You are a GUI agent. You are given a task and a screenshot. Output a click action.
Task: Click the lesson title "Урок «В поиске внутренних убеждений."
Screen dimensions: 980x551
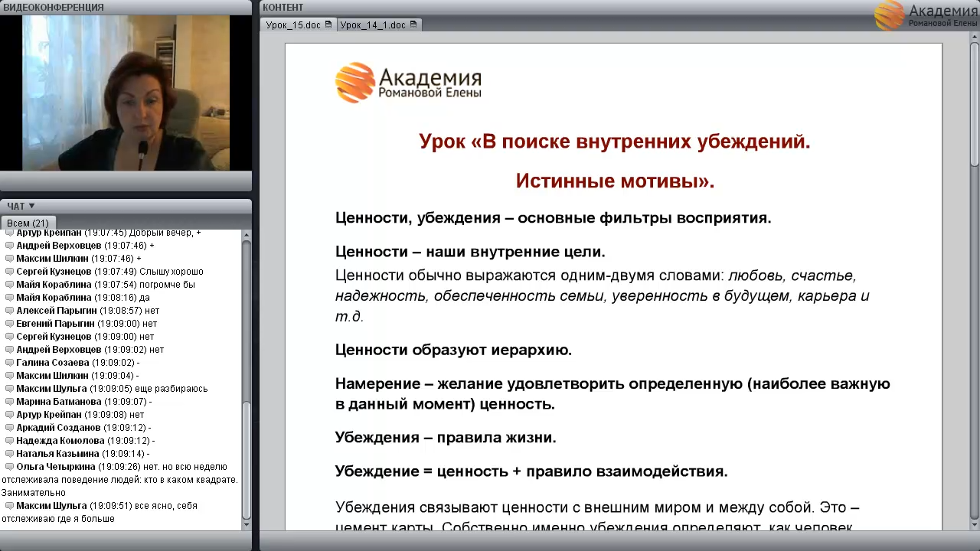614,142
